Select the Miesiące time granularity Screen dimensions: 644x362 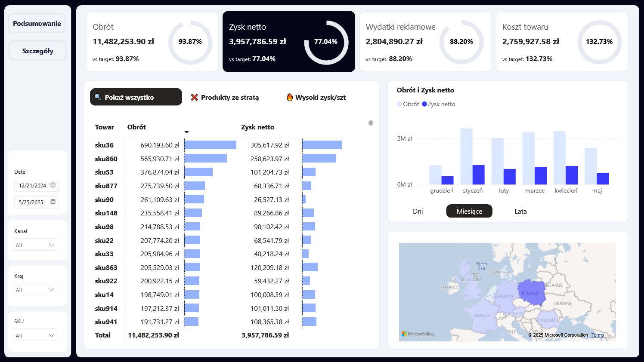(469, 211)
